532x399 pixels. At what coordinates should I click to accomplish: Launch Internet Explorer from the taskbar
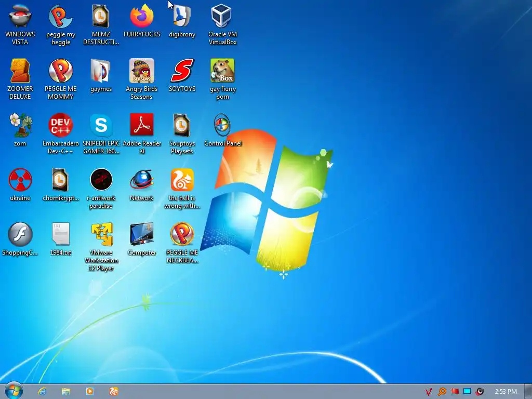tap(42, 392)
